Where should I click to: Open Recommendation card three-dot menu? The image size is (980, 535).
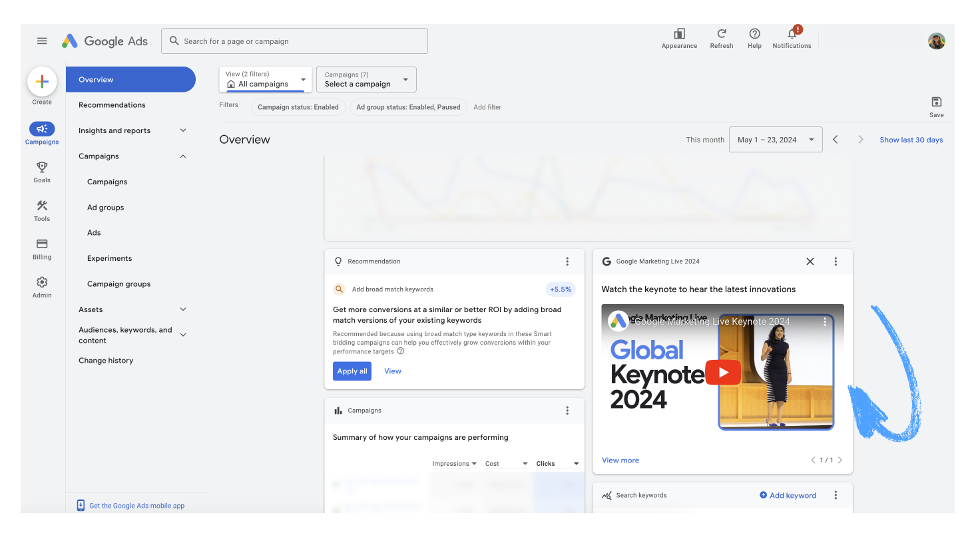(567, 262)
